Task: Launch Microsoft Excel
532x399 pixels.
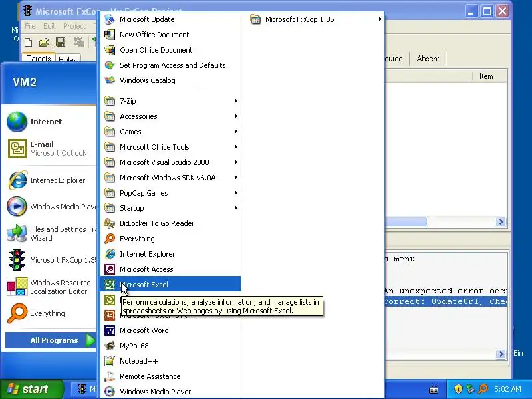Action: (x=170, y=285)
